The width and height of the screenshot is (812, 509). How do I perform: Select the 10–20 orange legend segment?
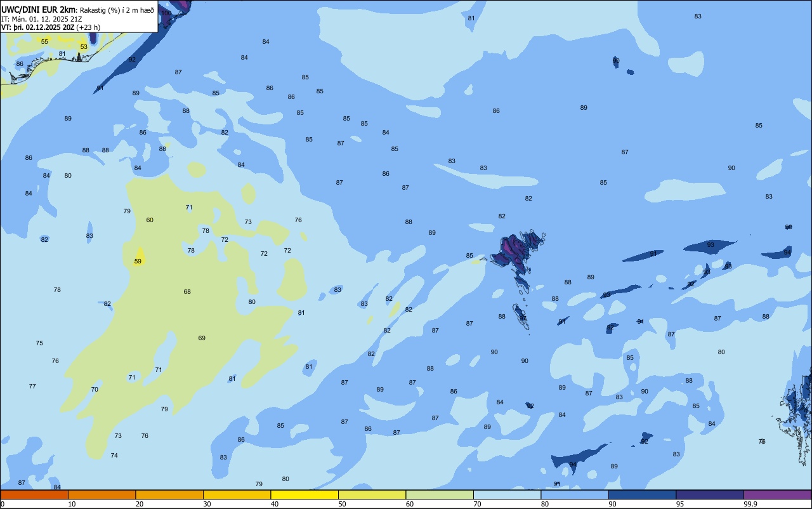pos(101,494)
